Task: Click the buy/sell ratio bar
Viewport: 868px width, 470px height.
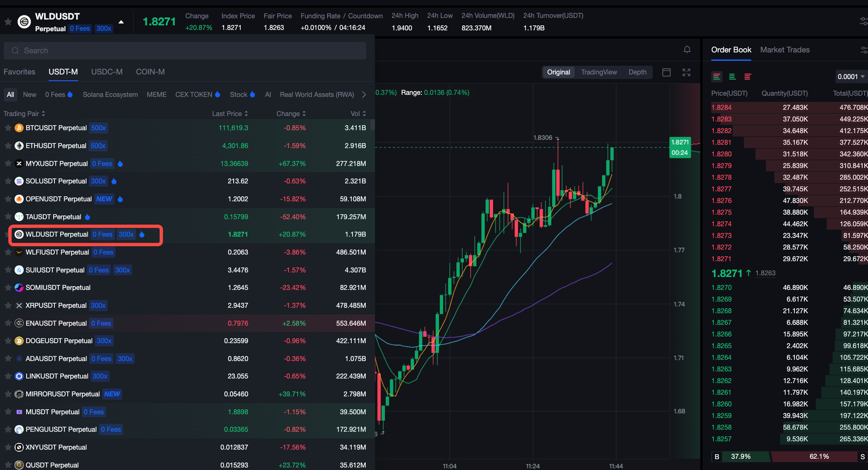Action: pyautogui.click(x=789, y=457)
